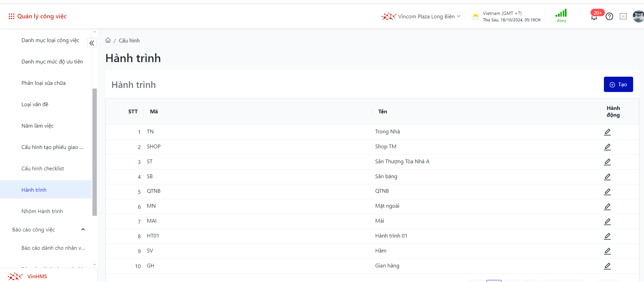Open the app grid menu icon
The image size is (644, 282).
11,16
